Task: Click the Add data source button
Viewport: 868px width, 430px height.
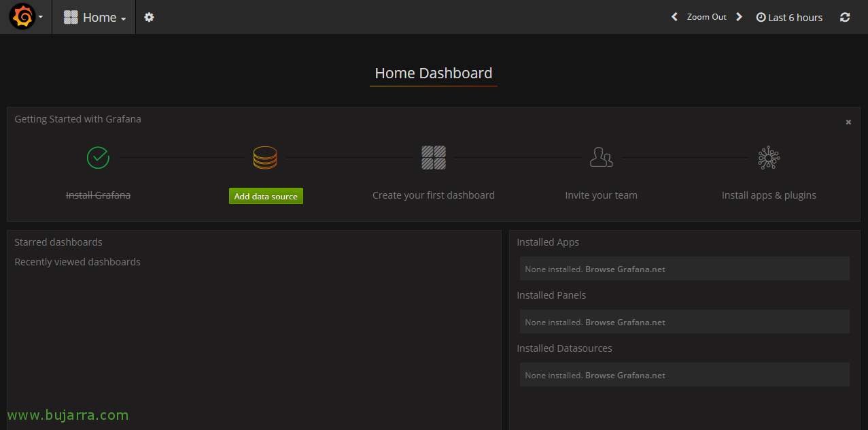Action: tap(266, 196)
